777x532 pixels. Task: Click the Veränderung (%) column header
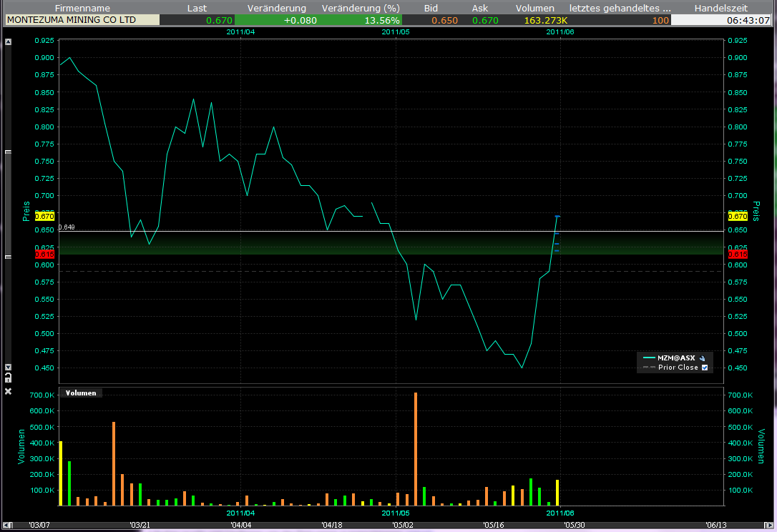(361, 8)
